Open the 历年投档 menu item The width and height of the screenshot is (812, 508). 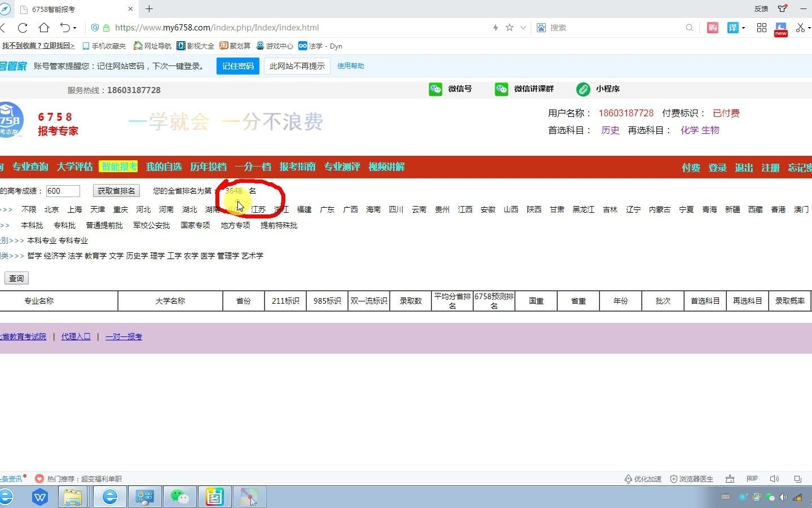208,167
